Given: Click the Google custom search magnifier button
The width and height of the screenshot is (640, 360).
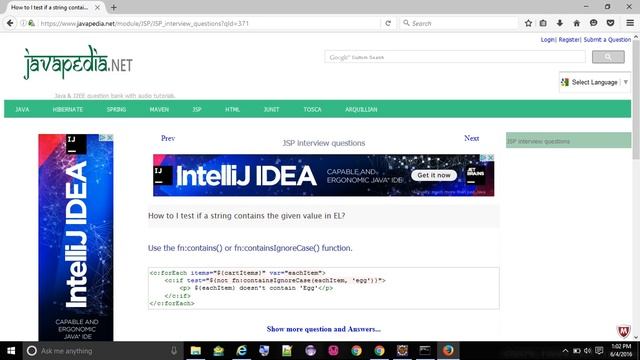Looking at the screenshot, I should (608, 57).
